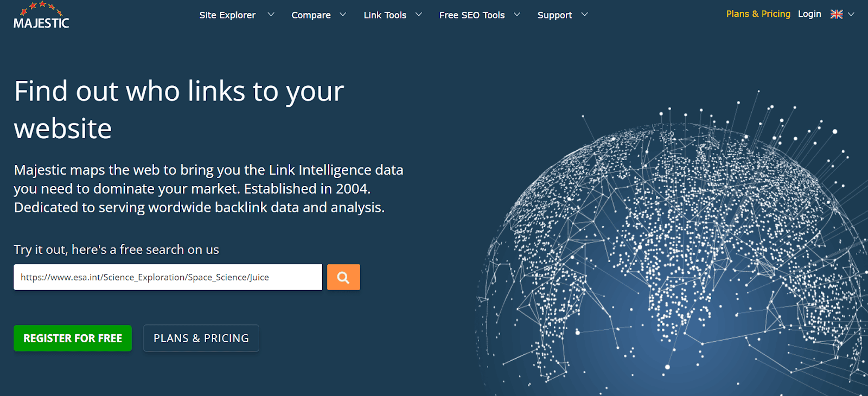Expand the Site Explorer dropdown chevron

271,15
